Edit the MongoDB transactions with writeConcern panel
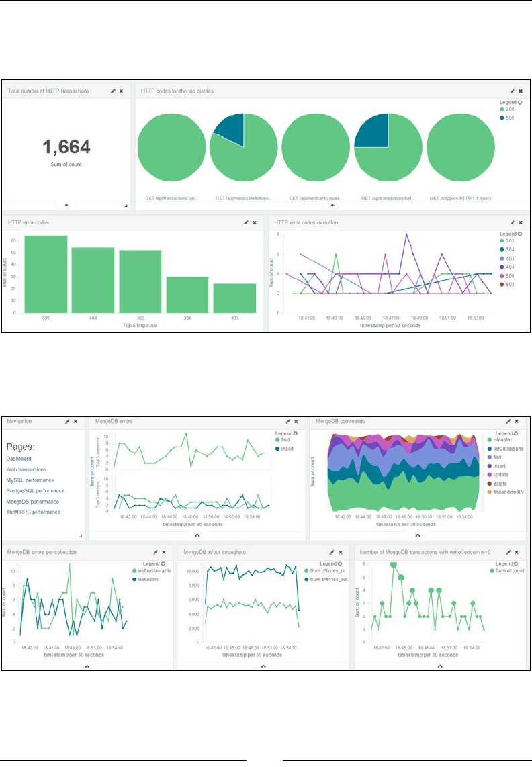 click(x=508, y=552)
